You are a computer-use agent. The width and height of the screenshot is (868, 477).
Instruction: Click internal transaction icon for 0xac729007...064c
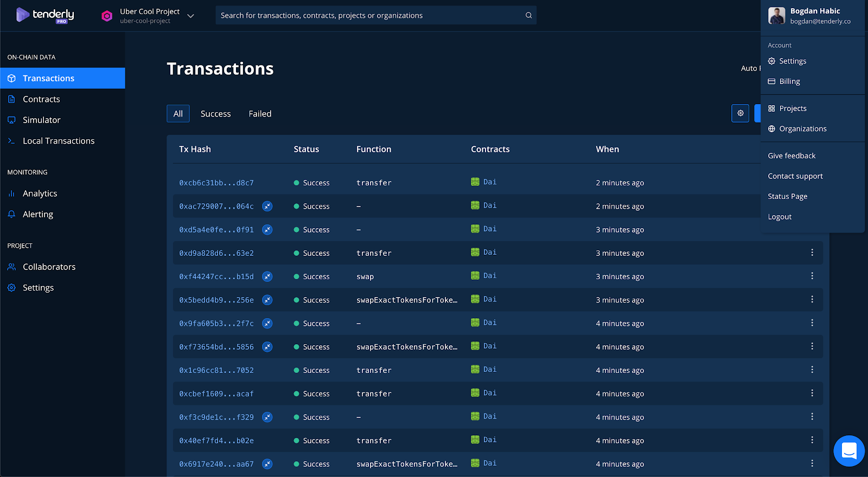267,206
